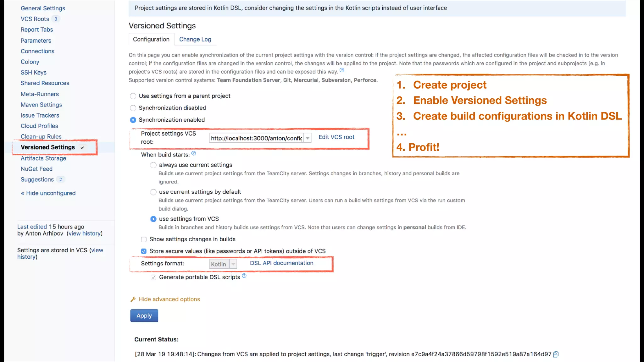Image resolution: width=644 pixels, height=362 pixels.
Task: Select 'Use settings from a parent project' radio
Action: (133, 96)
